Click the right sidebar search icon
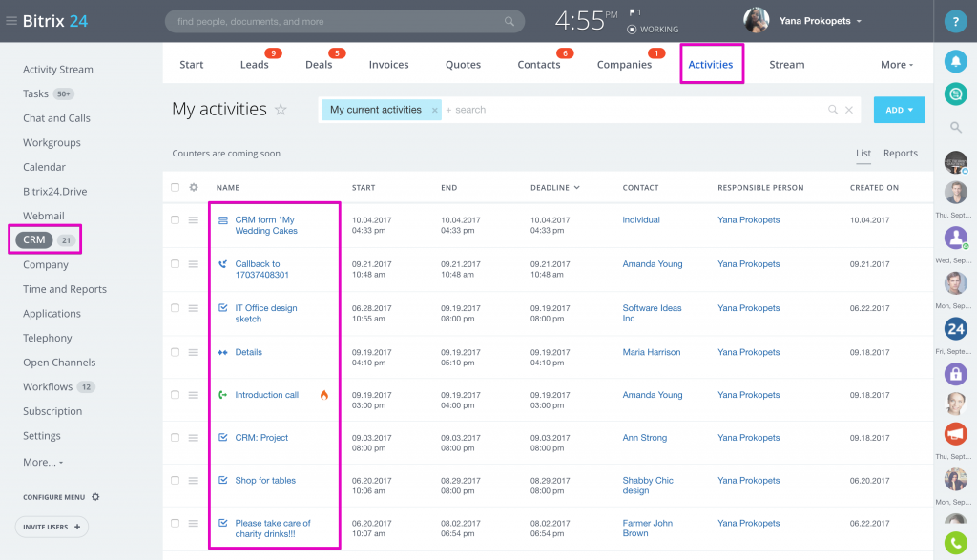This screenshot has height=560, width=977. (x=955, y=128)
